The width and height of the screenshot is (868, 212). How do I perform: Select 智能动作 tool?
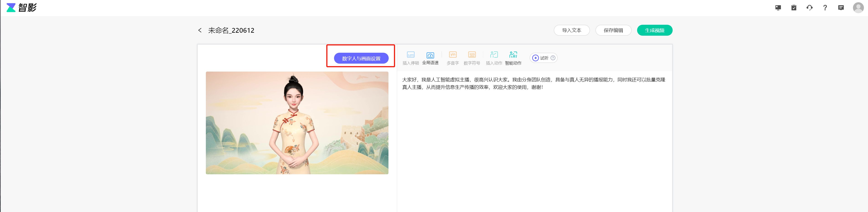[x=513, y=58]
